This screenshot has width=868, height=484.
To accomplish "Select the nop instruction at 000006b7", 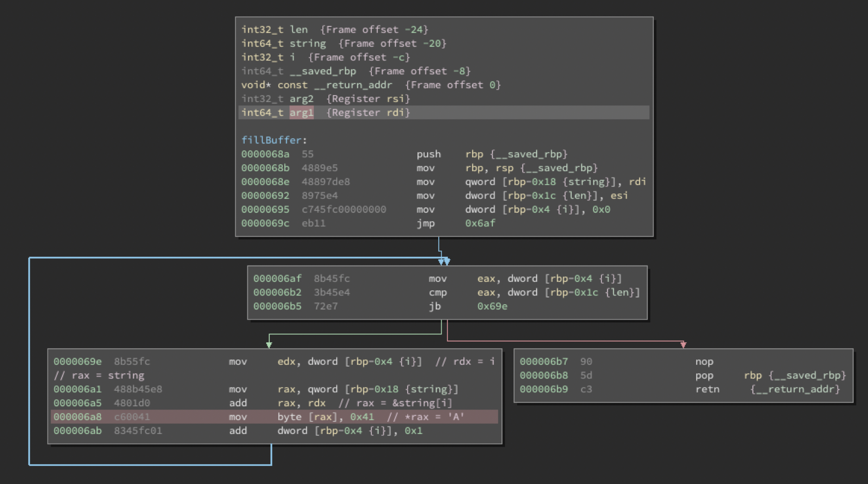I will tap(704, 361).
